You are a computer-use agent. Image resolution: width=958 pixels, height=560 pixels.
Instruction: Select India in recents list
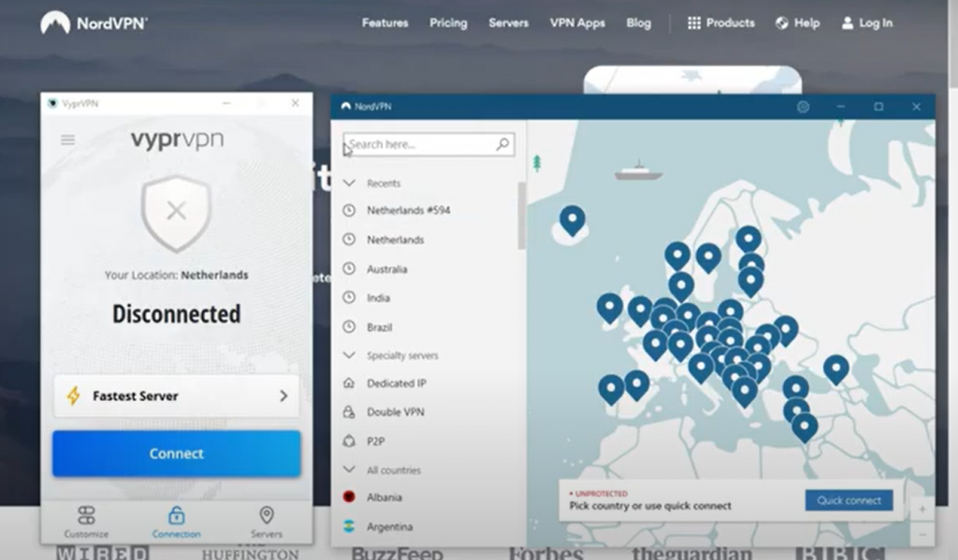378,297
